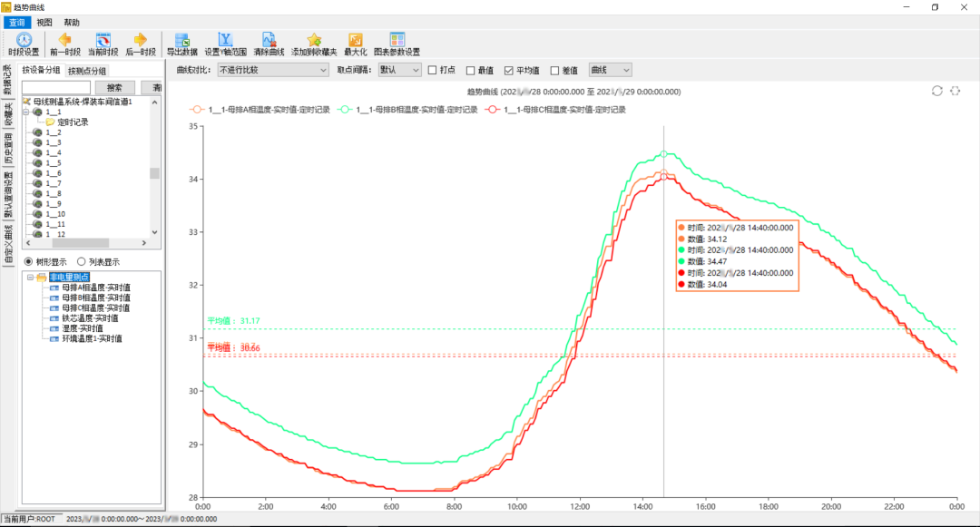Switch to the 按测点分组 tab
Viewport: 980px width, 527px height.
pos(87,71)
